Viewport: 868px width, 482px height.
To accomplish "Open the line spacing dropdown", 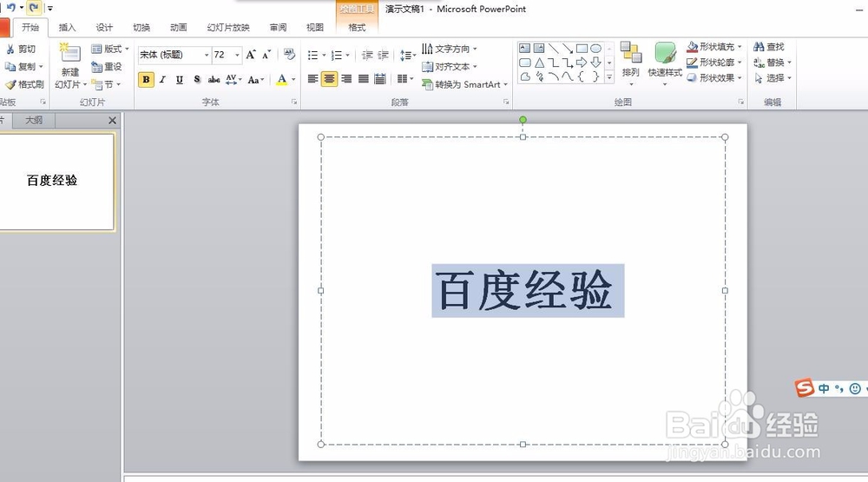I will 407,55.
